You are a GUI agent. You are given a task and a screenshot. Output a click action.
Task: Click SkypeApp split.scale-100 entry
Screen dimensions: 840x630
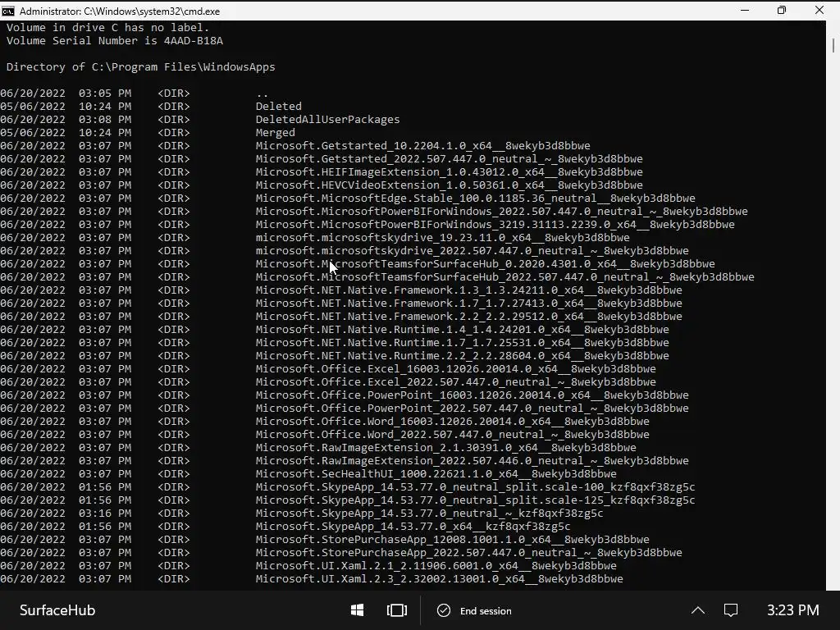click(x=475, y=487)
